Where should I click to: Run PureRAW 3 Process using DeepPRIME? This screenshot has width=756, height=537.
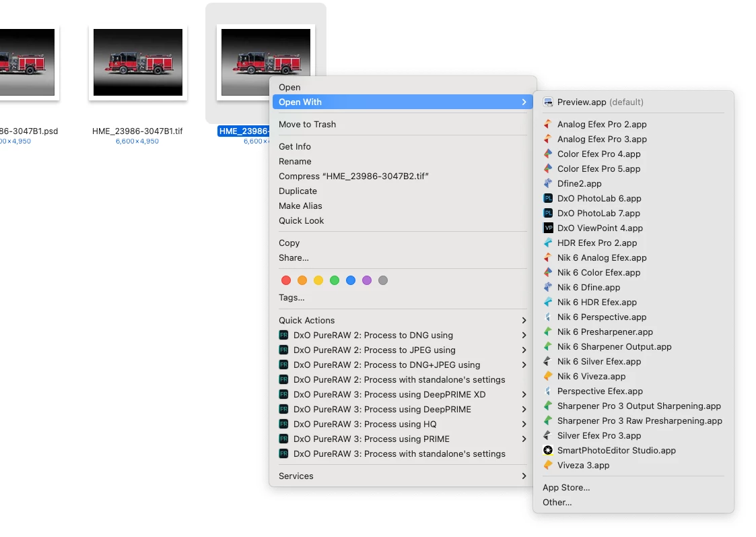pos(403,410)
